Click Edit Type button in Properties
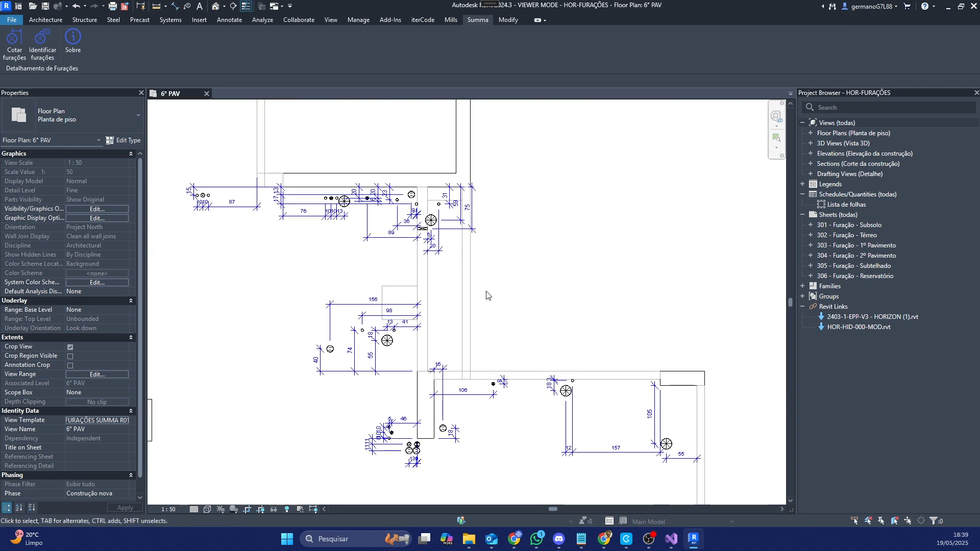Image resolution: width=980 pixels, height=551 pixels. tap(123, 140)
